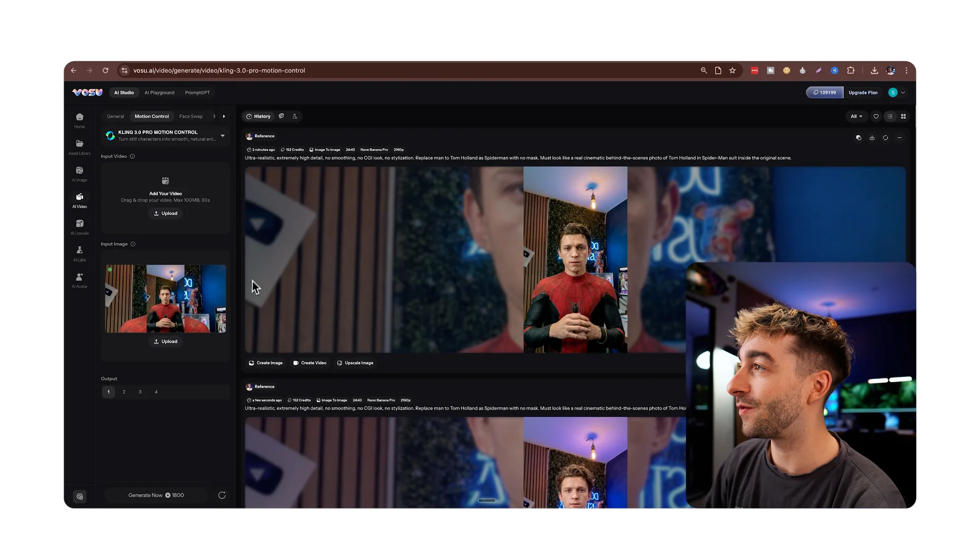This screenshot has height=551, width=980.
Task: Click Upload under Add Your Video
Action: (x=166, y=214)
